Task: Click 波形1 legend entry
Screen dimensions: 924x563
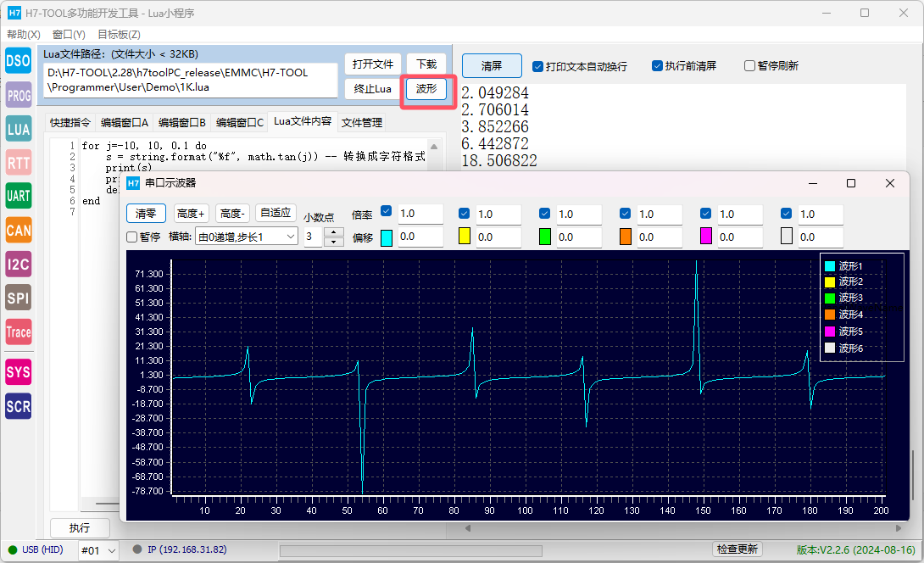Action: click(x=843, y=266)
